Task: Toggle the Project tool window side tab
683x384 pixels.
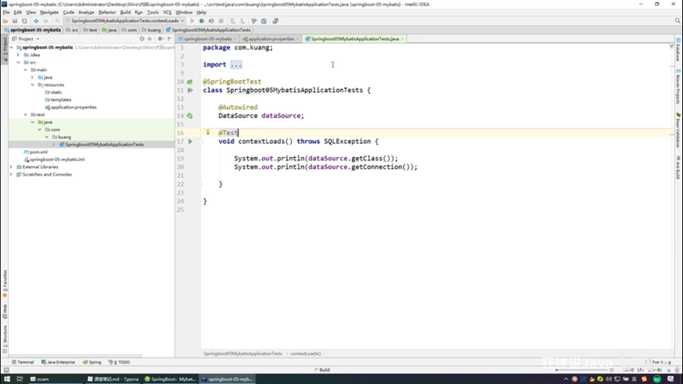Action: pyautogui.click(x=5, y=49)
